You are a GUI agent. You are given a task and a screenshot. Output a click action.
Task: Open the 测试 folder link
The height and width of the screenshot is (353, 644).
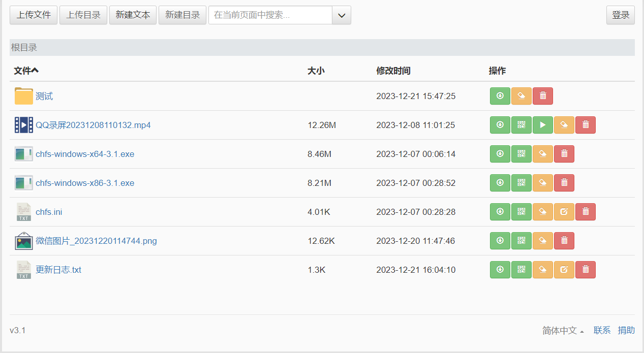click(44, 97)
